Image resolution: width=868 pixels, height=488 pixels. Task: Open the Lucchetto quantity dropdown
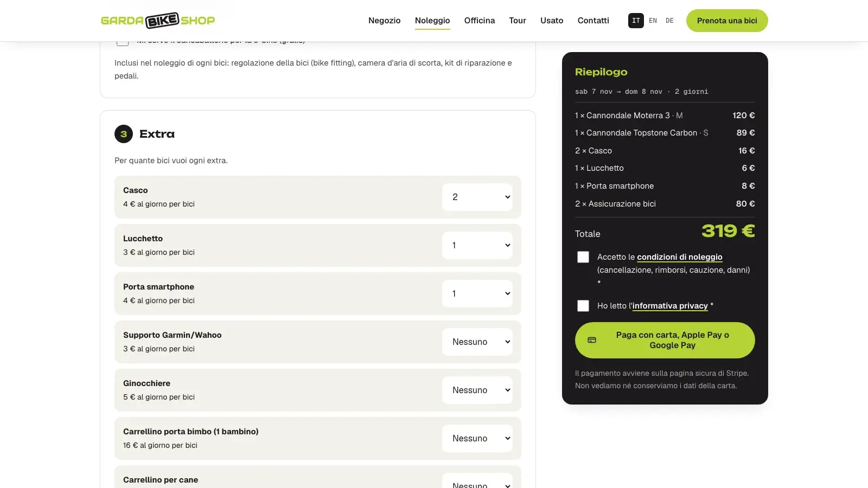pos(477,245)
